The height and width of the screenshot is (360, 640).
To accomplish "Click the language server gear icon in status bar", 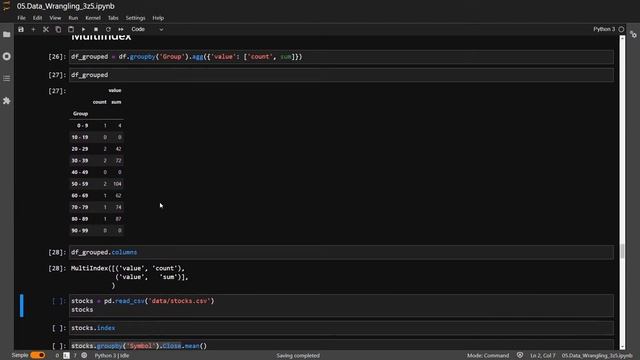I will pos(84,356).
